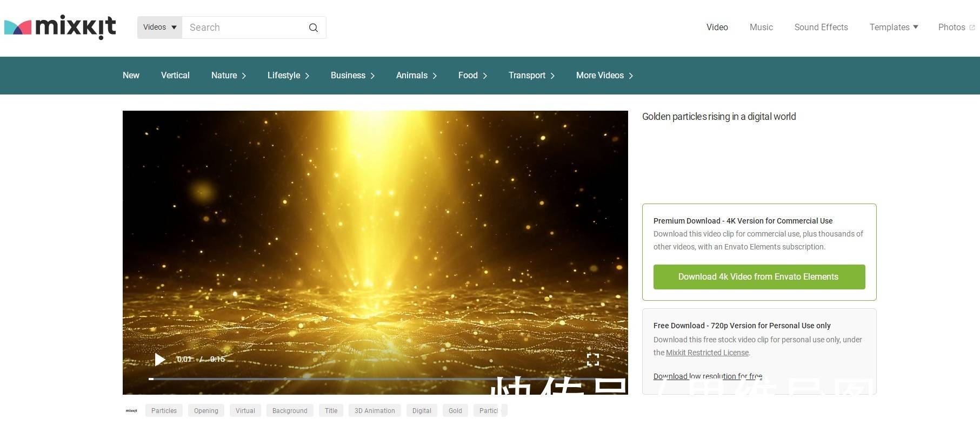Click the video time display 0:01 / 0:15

coord(201,360)
